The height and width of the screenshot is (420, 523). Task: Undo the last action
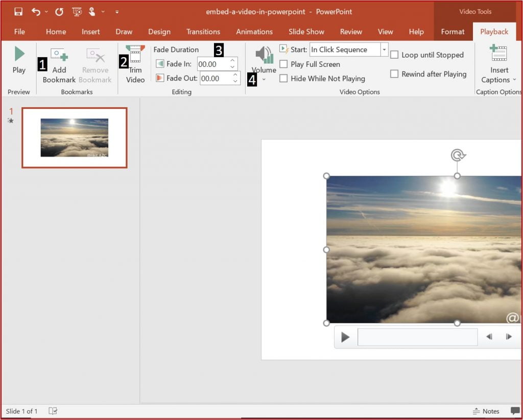tap(36, 12)
